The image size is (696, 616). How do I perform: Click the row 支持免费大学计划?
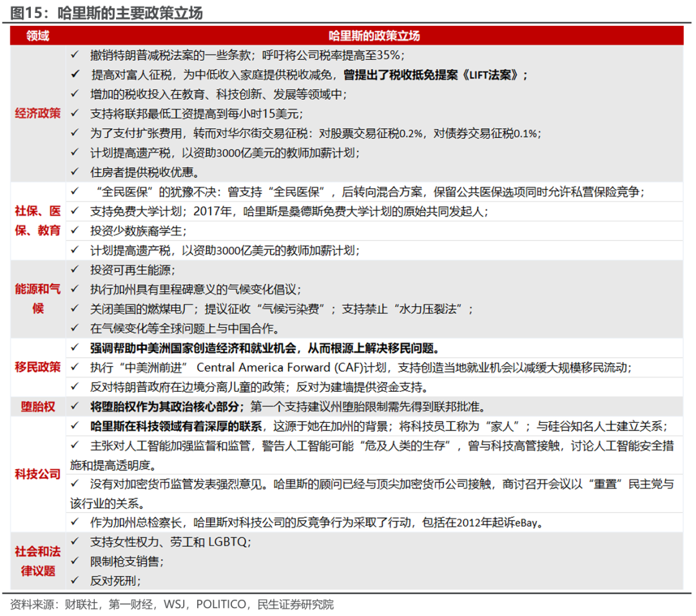374,211
